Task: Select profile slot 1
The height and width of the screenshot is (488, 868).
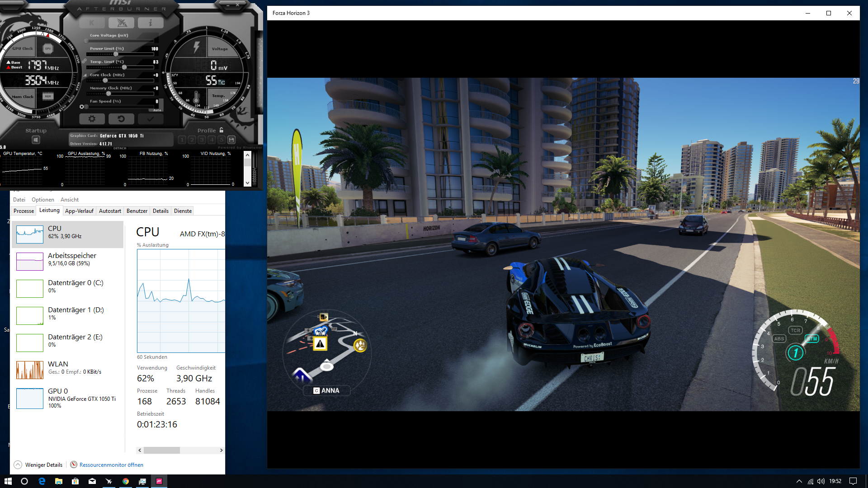Action: coord(182,140)
